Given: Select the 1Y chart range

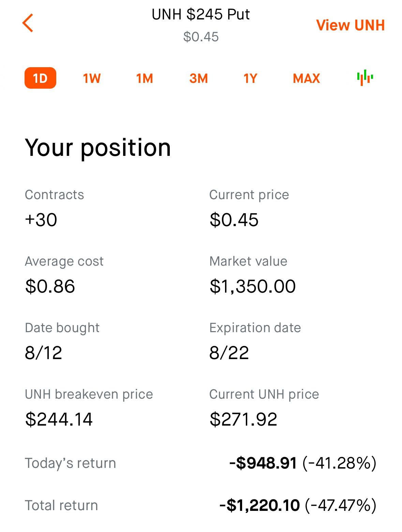Looking at the screenshot, I should (250, 78).
